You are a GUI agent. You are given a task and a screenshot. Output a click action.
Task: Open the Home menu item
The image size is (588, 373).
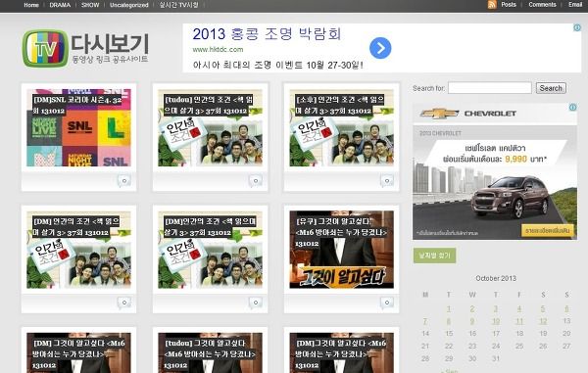point(31,5)
